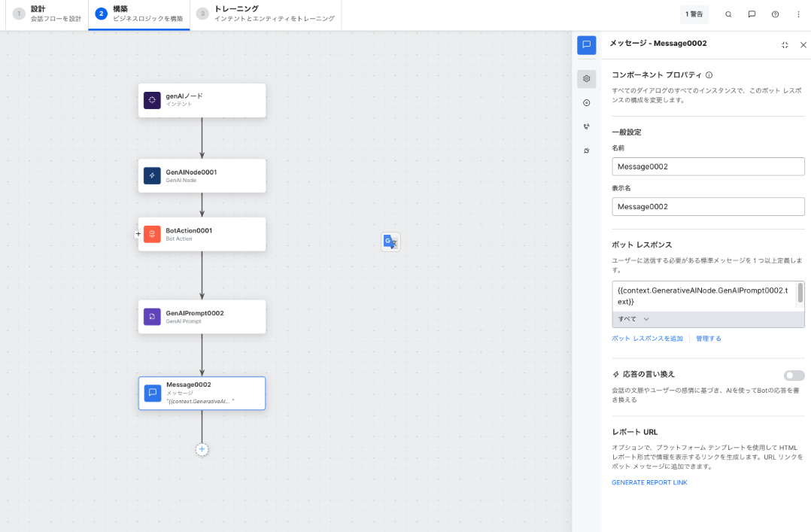Go to the トレーニング step tab
The width and height of the screenshot is (811, 532).
[x=266, y=14]
